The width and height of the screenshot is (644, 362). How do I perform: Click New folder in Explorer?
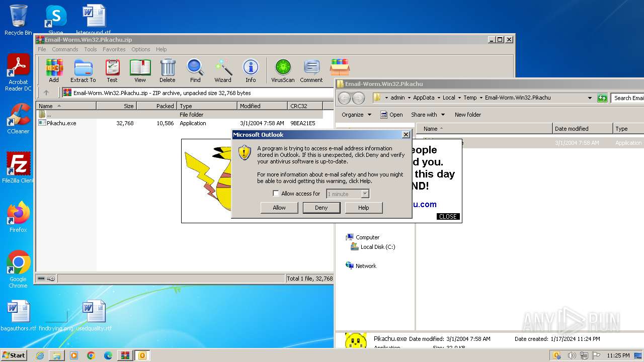click(x=468, y=115)
